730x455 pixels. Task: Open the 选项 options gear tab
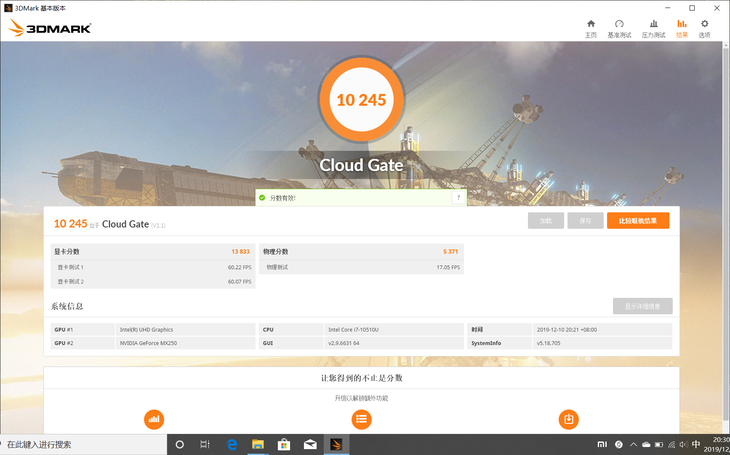[704, 29]
